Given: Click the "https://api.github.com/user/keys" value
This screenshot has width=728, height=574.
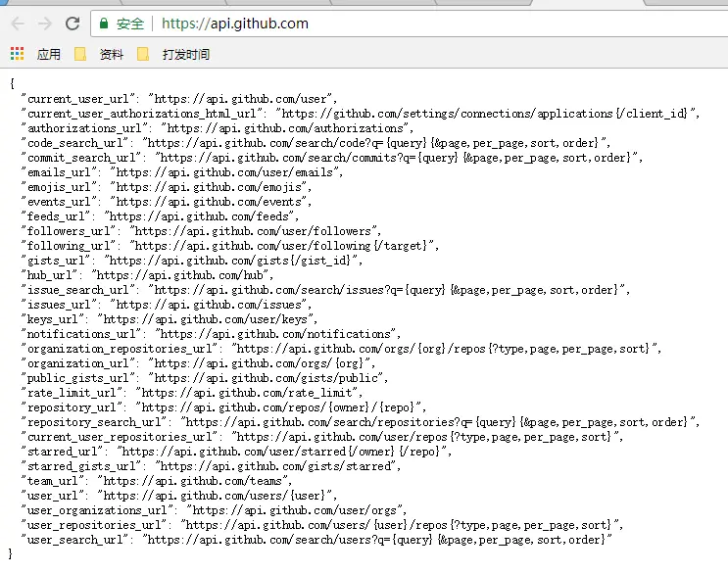Looking at the screenshot, I should point(205,319).
